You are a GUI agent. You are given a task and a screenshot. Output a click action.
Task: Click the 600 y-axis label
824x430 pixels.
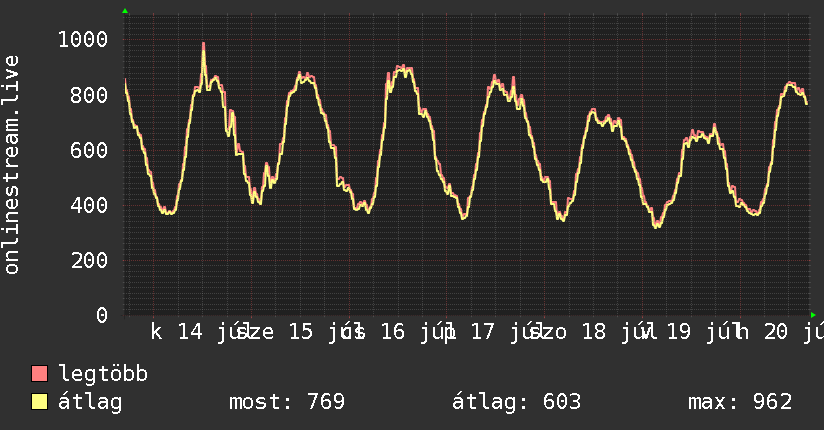89,150
